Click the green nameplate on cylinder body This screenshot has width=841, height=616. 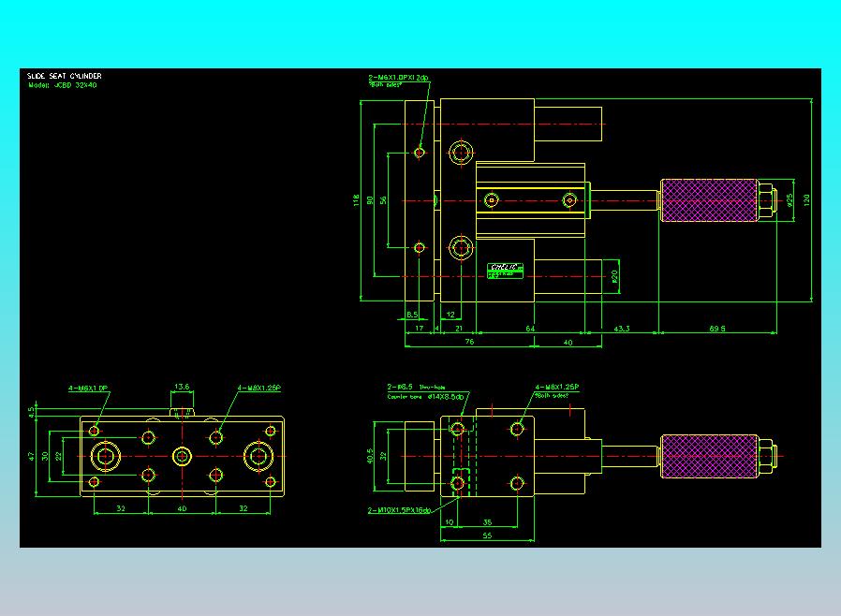pyautogui.click(x=505, y=271)
